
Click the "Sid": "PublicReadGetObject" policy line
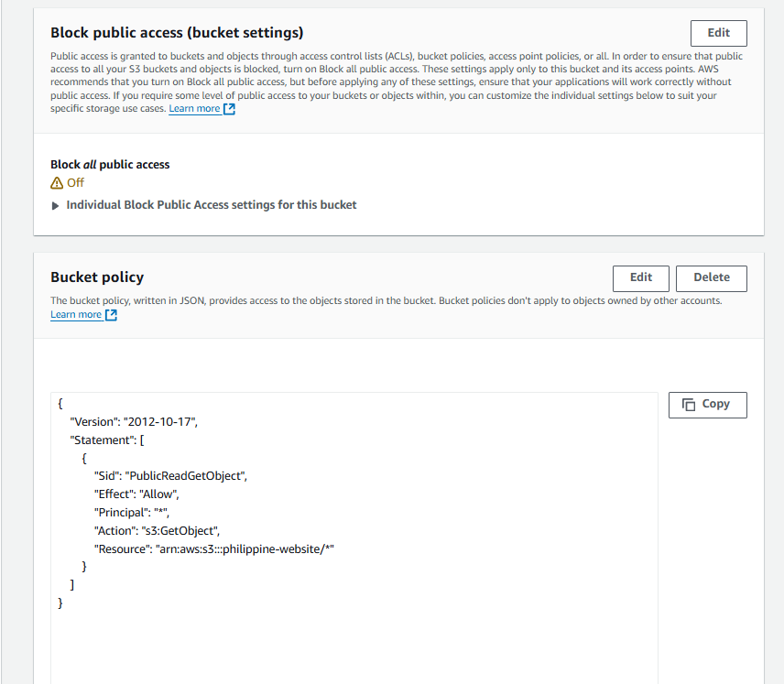(x=170, y=475)
